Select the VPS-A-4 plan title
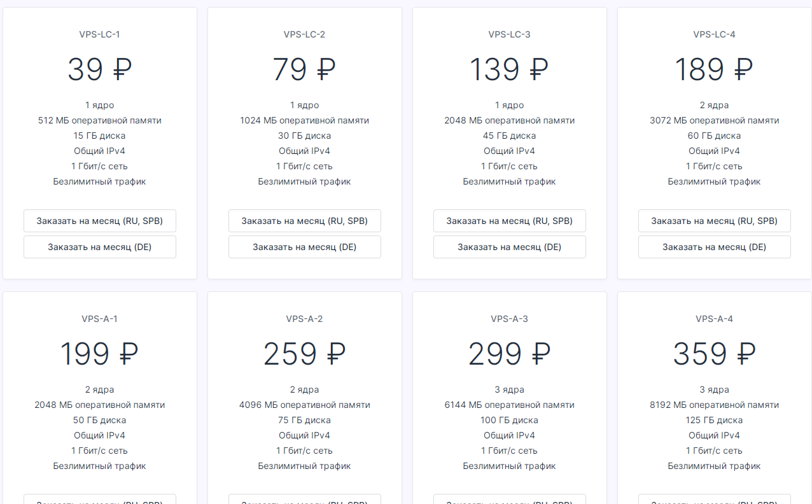Screen dimensions: 812x504 715,319
